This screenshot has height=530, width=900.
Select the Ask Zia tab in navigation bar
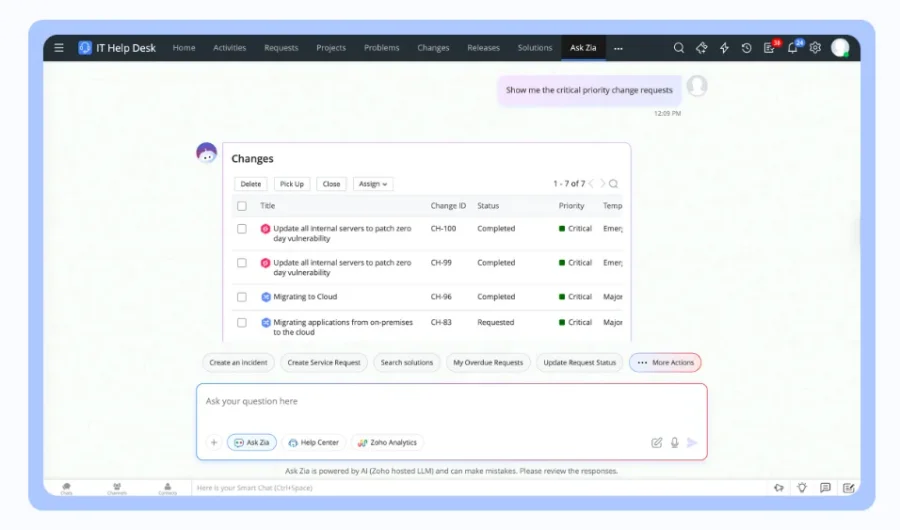point(583,48)
